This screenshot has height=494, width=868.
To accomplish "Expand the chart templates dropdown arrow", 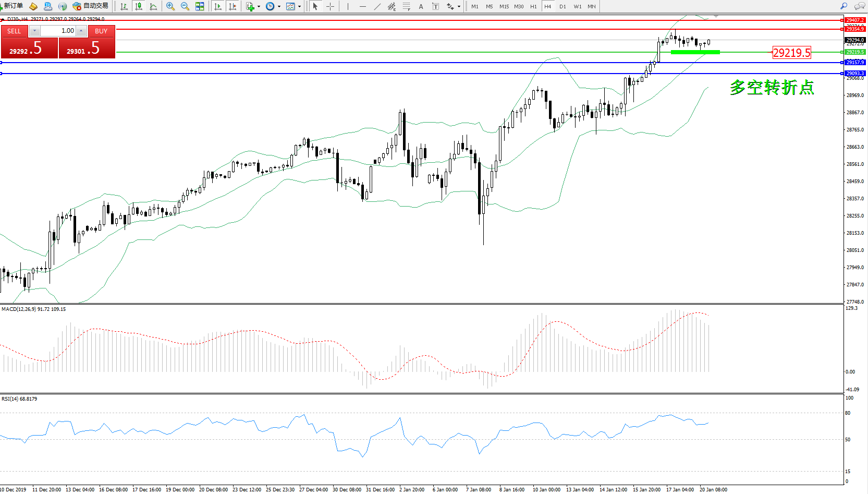I will (x=299, y=7).
